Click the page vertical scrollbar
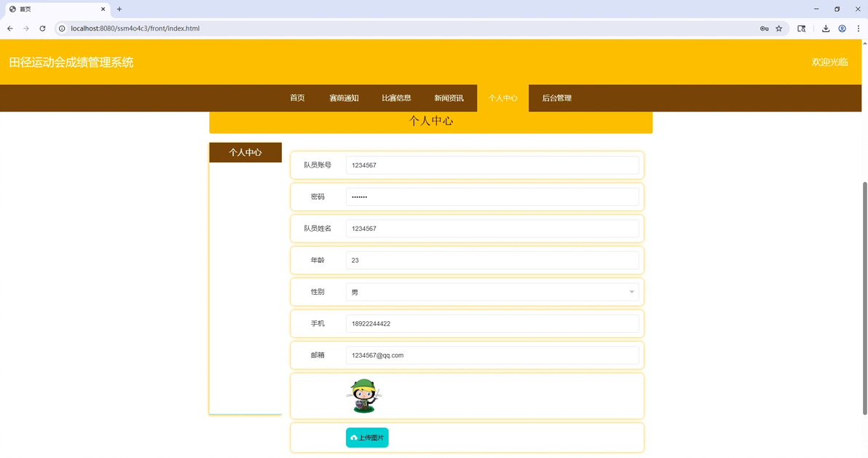The height and width of the screenshot is (458, 868). coord(864,298)
